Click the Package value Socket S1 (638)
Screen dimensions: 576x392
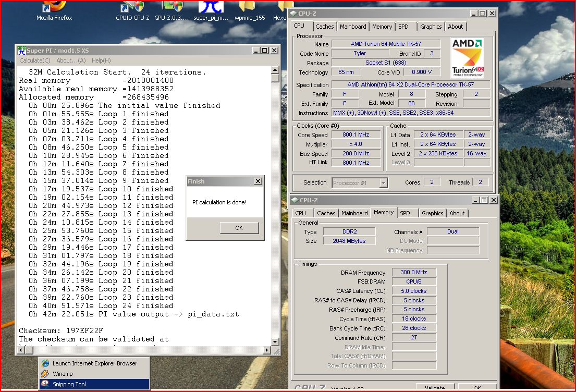(x=386, y=63)
